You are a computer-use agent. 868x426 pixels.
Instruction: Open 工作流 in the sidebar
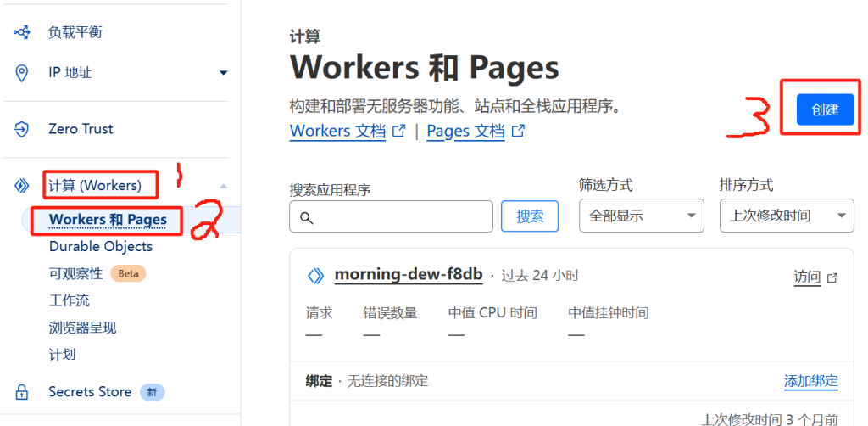pyautogui.click(x=70, y=300)
